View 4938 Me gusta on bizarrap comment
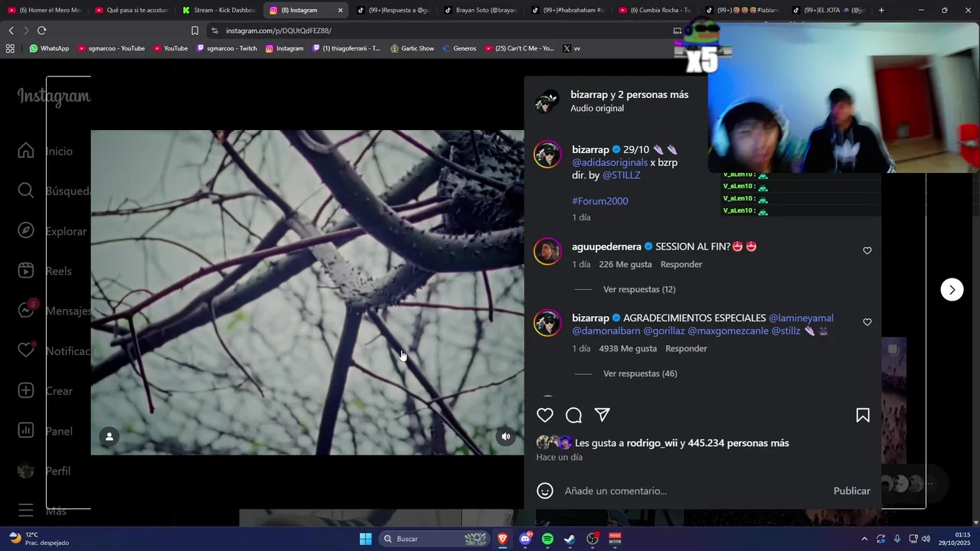This screenshot has width=980, height=551. 628,348
